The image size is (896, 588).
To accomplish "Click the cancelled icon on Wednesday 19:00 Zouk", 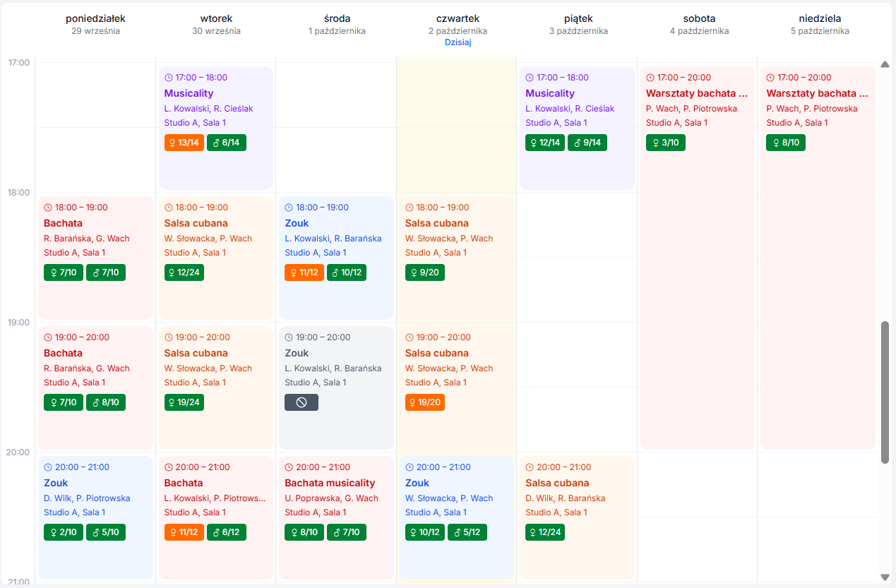I will [301, 402].
